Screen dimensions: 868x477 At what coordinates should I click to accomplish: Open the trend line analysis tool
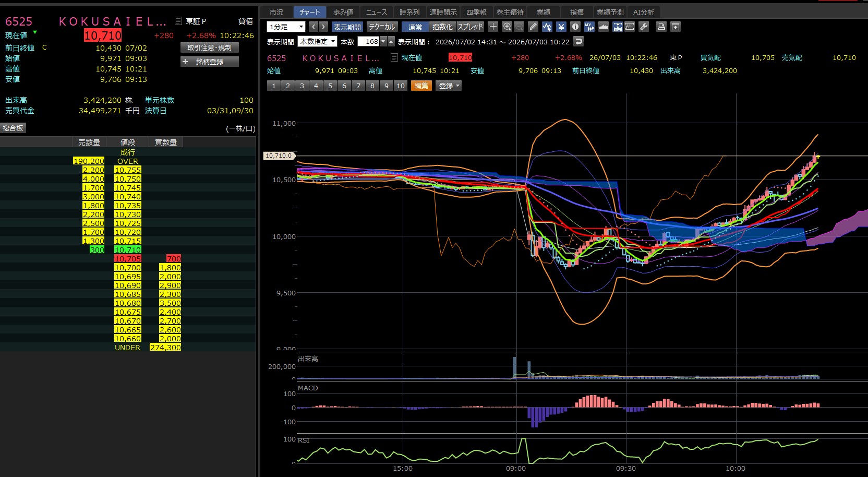pyautogui.click(x=547, y=27)
